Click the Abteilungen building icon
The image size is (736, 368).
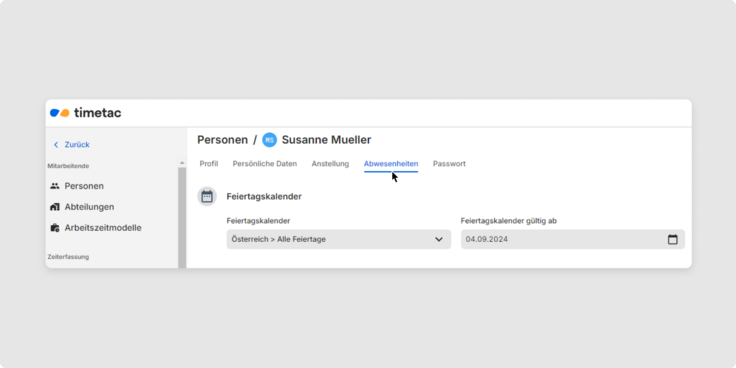click(55, 207)
